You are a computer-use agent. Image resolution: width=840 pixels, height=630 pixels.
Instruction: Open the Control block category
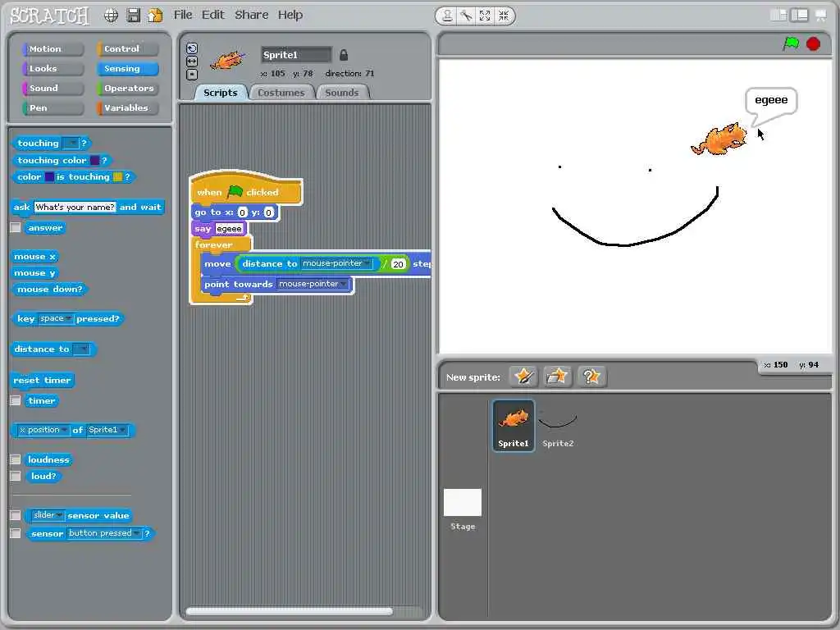[x=127, y=48]
